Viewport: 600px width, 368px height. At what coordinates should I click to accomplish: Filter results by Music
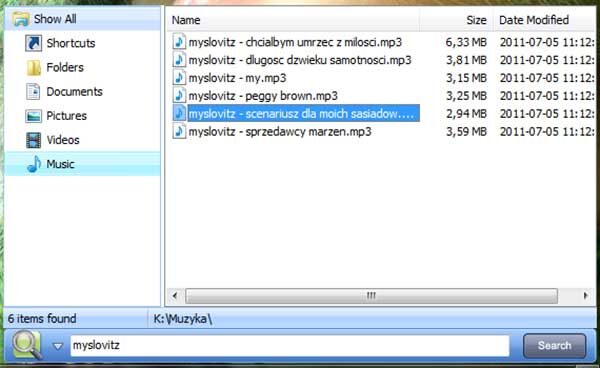point(82,164)
